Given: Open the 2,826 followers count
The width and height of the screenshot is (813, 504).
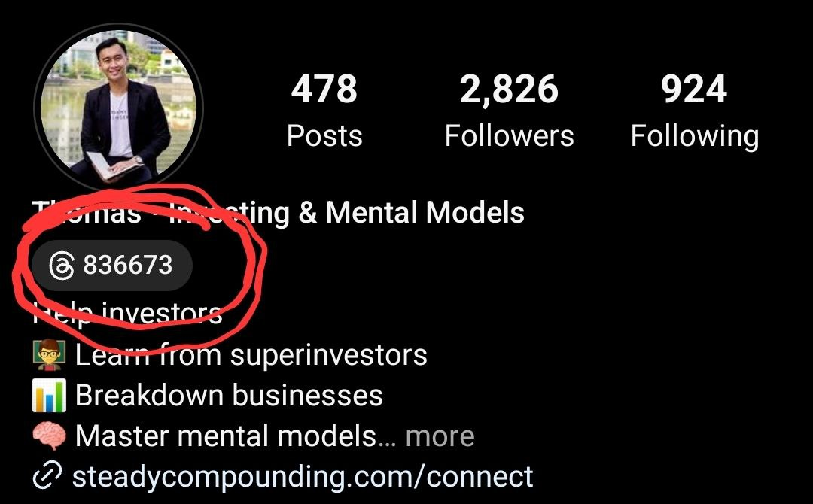Looking at the screenshot, I should click(509, 90).
